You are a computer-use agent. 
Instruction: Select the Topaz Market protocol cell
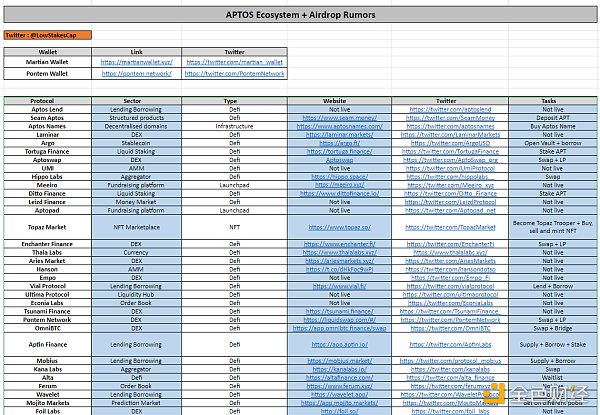point(47,227)
